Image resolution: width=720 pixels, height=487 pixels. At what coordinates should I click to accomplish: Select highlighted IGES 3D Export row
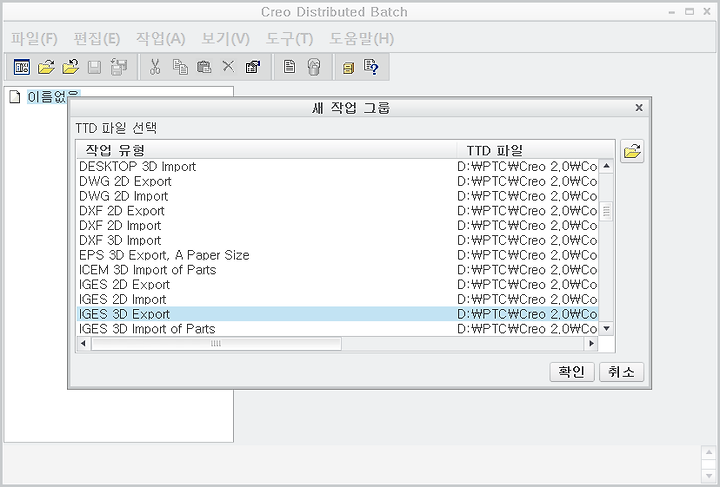(338, 314)
